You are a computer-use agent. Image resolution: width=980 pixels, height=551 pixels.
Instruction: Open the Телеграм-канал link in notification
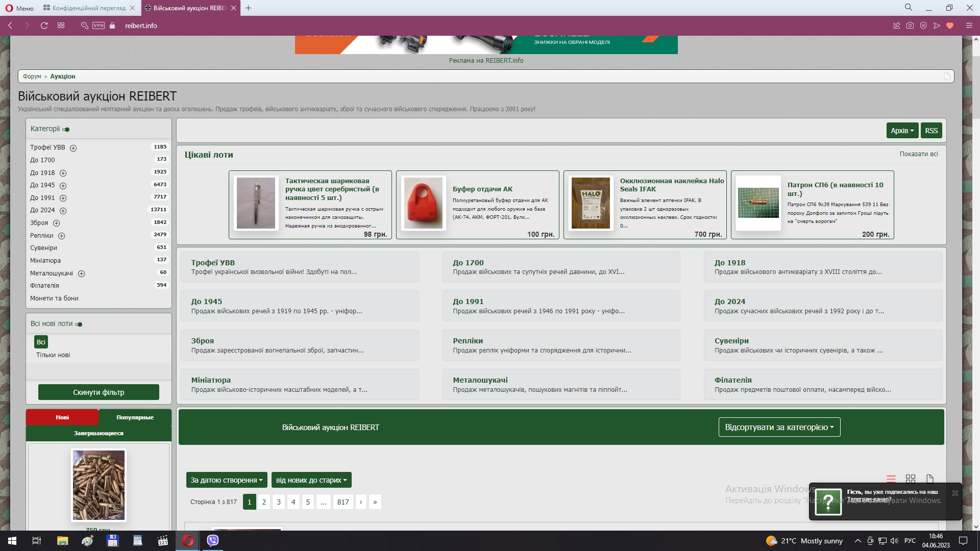[x=869, y=499]
